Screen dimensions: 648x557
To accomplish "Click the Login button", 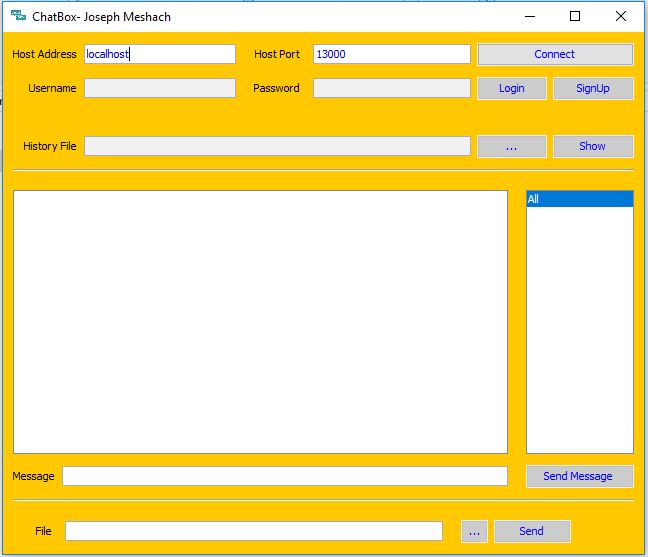I will click(511, 88).
